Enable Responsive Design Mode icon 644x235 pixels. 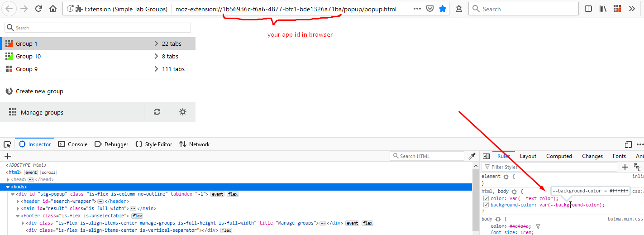[628, 144]
